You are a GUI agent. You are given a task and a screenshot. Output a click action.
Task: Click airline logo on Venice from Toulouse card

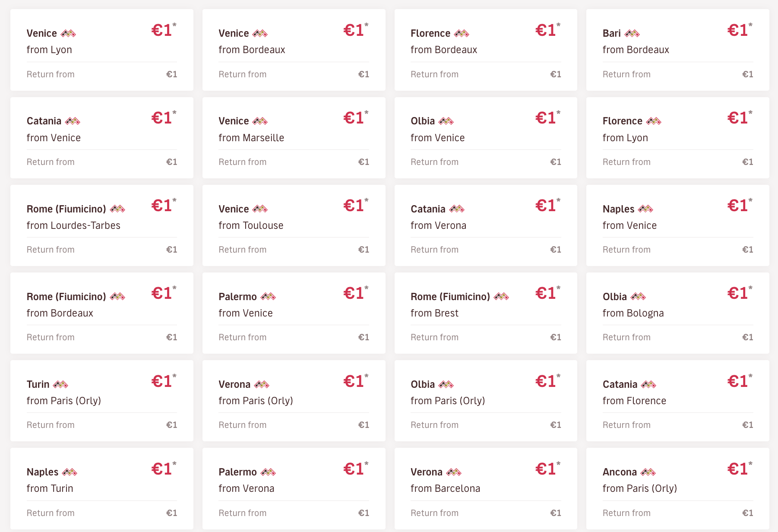click(x=260, y=209)
